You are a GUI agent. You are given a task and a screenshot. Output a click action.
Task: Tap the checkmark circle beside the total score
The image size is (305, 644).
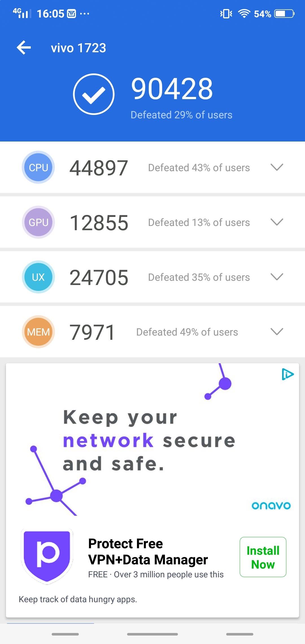(94, 94)
